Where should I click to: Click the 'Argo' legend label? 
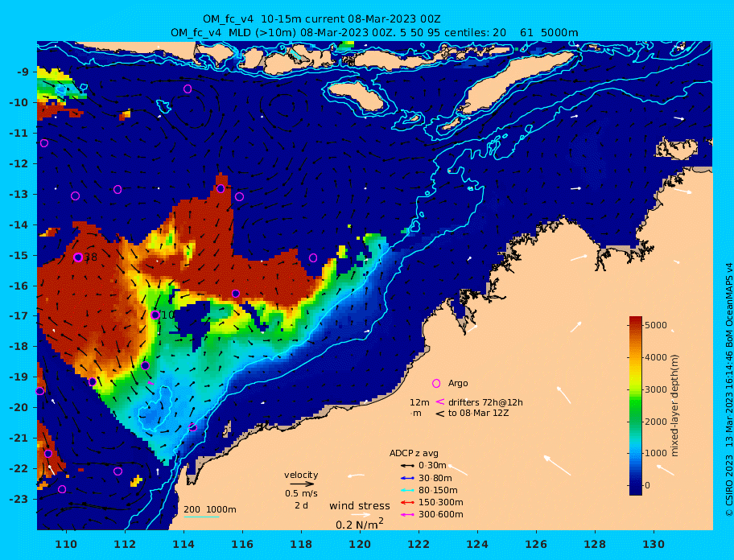[458, 383]
